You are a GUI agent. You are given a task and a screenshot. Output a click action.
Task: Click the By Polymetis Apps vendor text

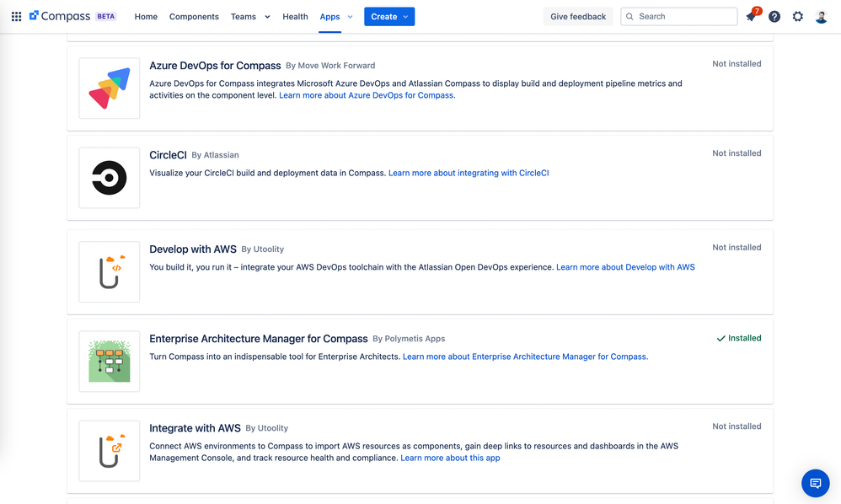(409, 339)
